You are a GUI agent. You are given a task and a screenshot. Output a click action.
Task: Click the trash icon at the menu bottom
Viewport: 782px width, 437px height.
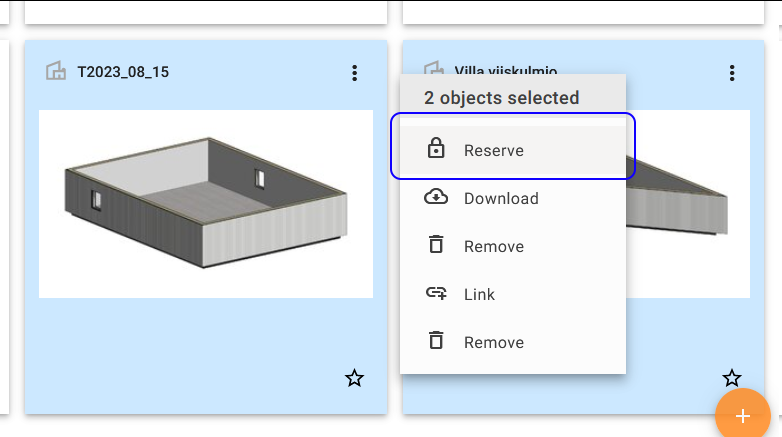click(436, 342)
